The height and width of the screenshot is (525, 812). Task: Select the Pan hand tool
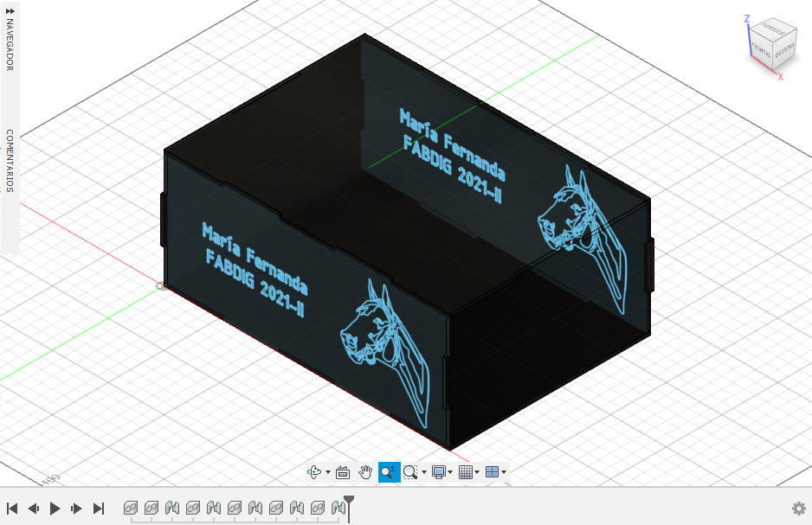coord(365,471)
